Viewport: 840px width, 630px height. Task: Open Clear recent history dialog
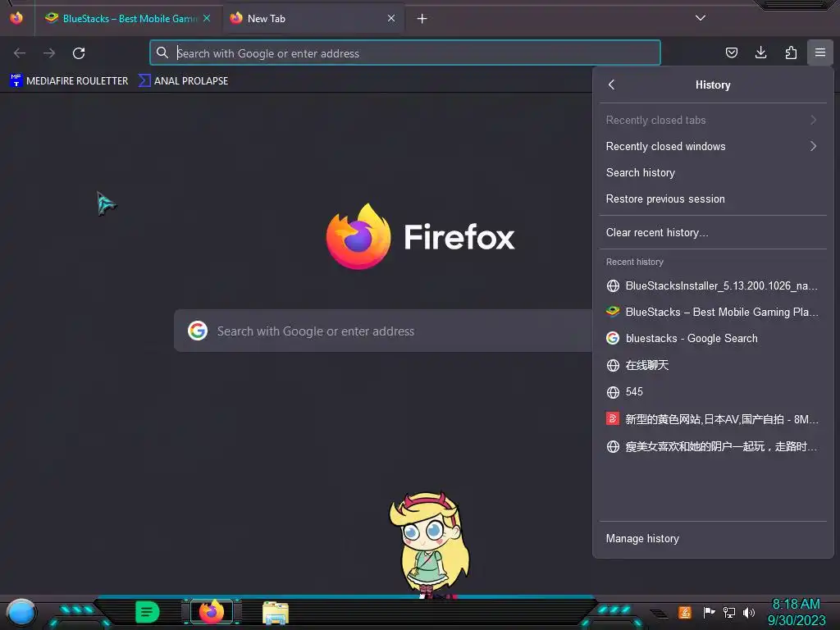(713, 232)
